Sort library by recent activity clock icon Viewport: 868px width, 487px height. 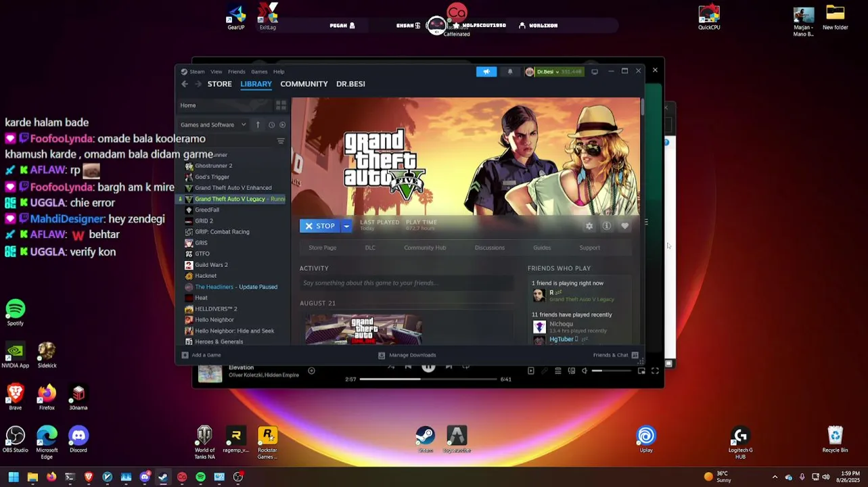pyautogui.click(x=271, y=124)
